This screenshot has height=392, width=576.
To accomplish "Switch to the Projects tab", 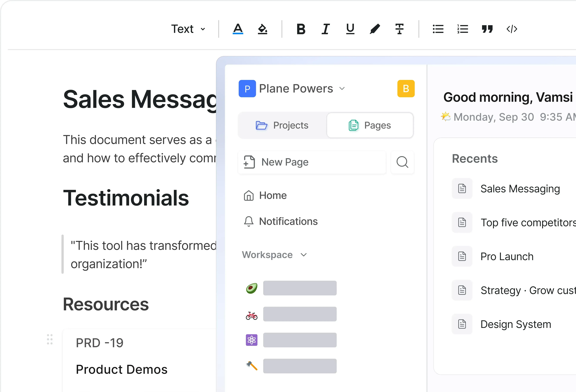I will 282,125.
